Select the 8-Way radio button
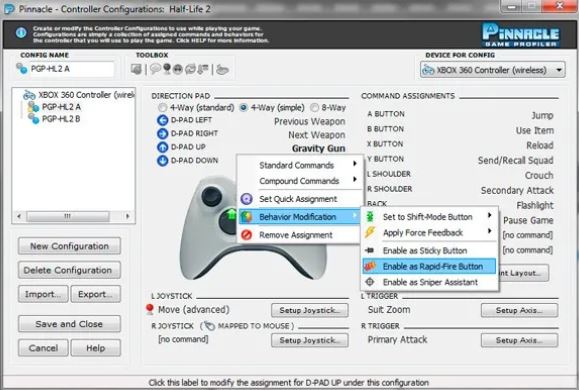Image resolution: width=579 pixels, height=390 pixels. [x=314, y=108]
